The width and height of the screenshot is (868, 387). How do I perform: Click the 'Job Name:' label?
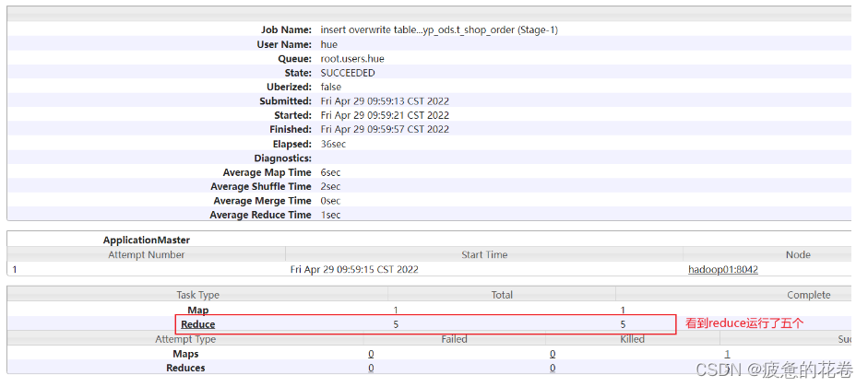(286, 29)
